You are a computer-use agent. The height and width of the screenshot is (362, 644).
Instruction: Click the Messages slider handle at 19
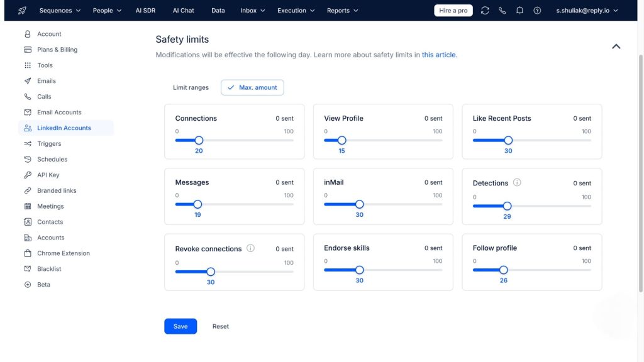(197, 204)
